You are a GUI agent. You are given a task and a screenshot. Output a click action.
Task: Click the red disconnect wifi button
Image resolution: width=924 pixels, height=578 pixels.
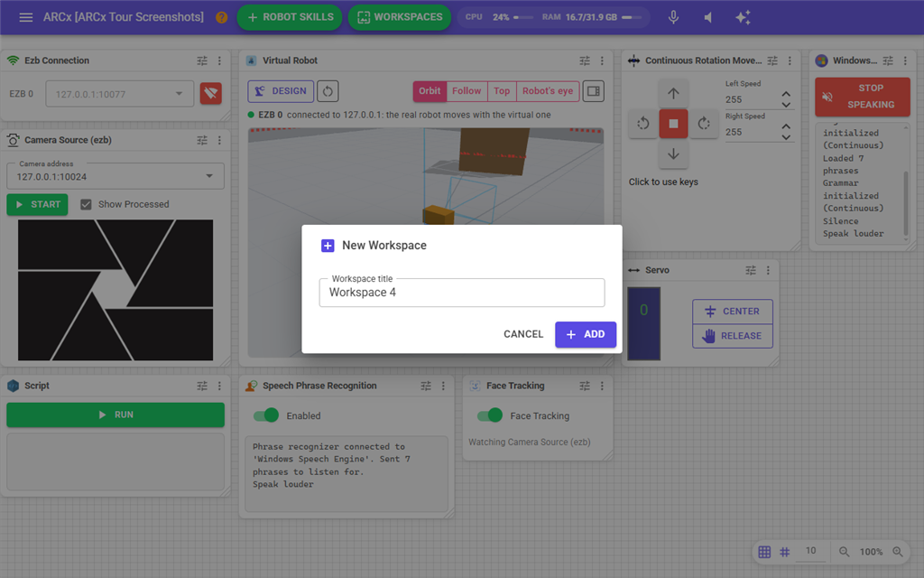point(211,93)
